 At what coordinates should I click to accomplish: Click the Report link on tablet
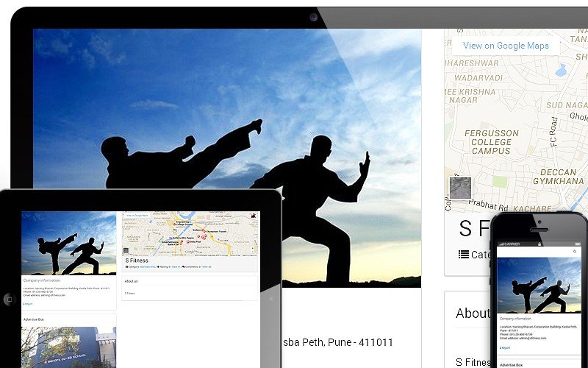pos(28,304)
